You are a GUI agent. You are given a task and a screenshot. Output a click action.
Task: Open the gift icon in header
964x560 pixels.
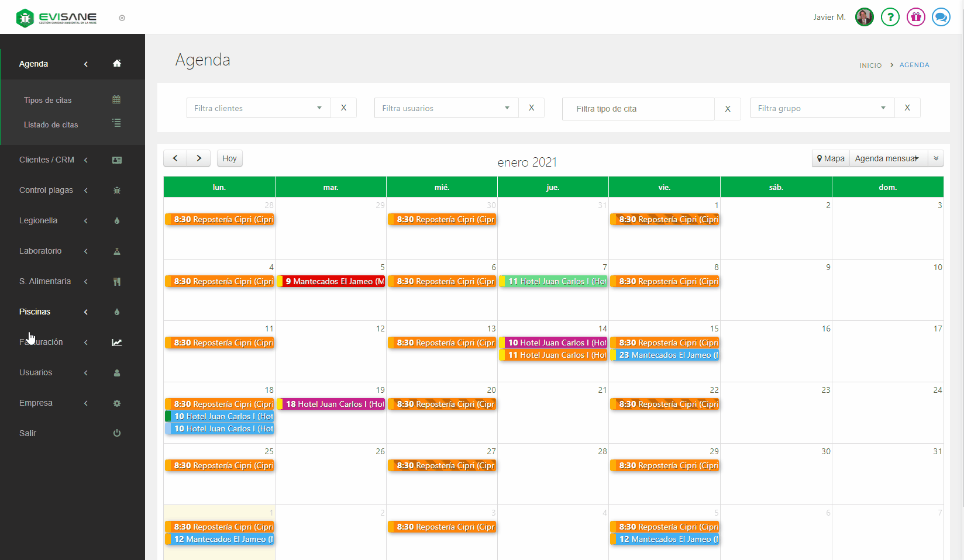[x=915, y=17]
